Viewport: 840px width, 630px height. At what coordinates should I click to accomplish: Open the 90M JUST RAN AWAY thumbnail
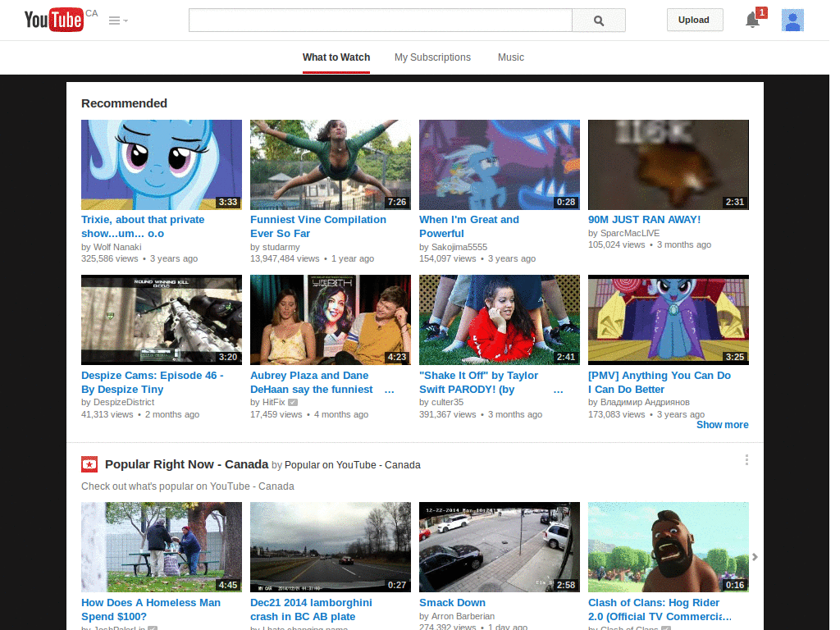[668, 164]
